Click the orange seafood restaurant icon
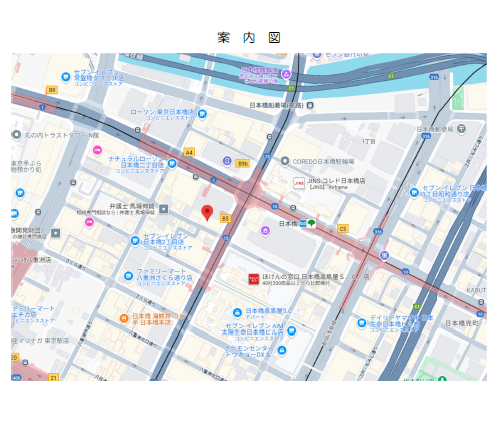The width and height of the screenshot is (501, 425). (124, 318)
